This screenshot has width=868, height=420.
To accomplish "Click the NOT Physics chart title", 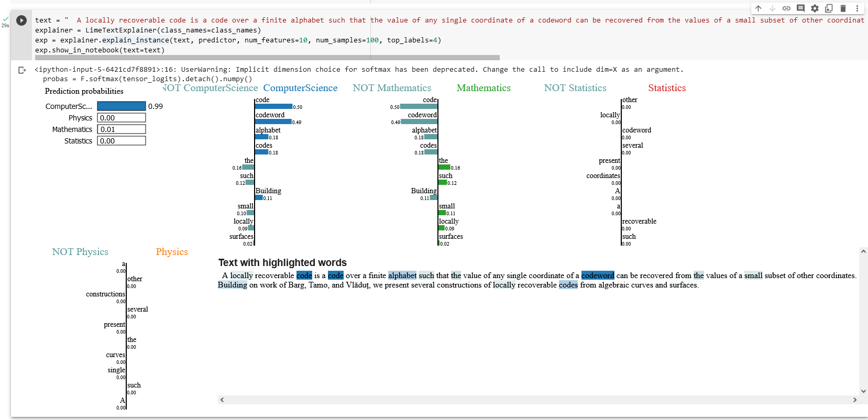I will coord(80,252).
